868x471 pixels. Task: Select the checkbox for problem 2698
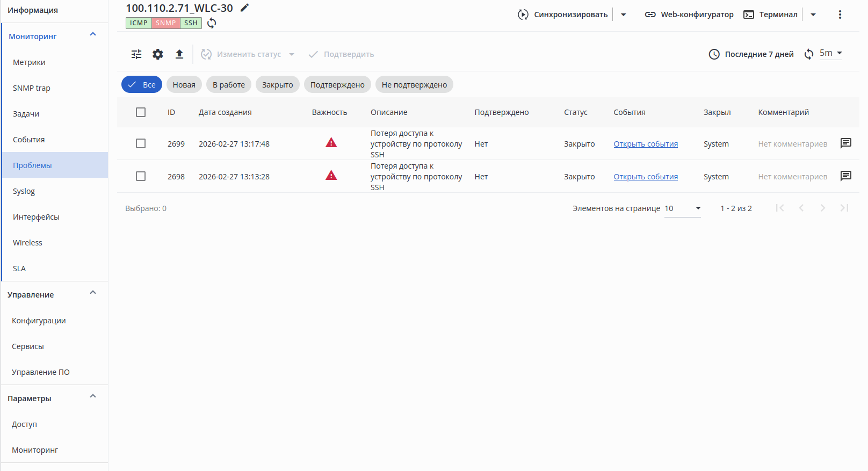pos(141,176)
